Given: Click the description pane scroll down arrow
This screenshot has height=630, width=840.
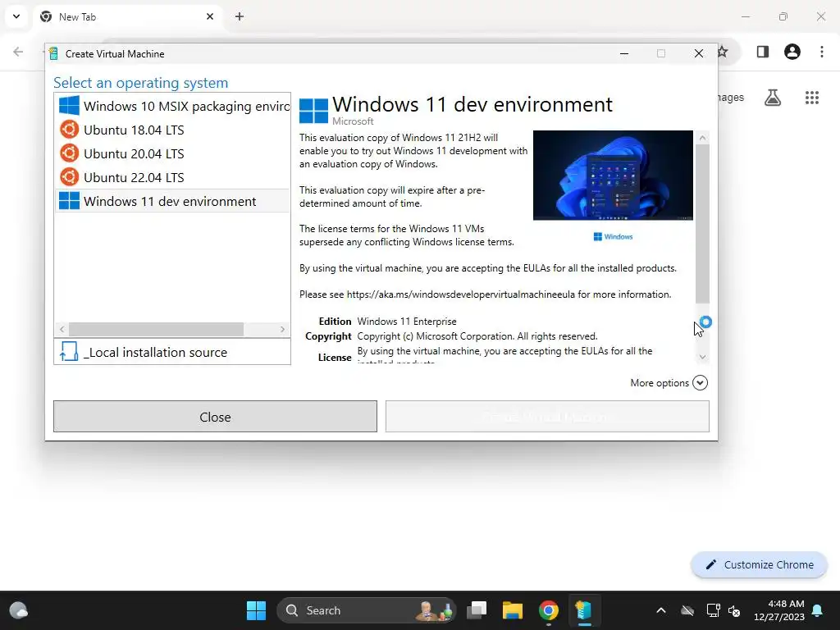Looking at the screenshot, I should point(702,357).
